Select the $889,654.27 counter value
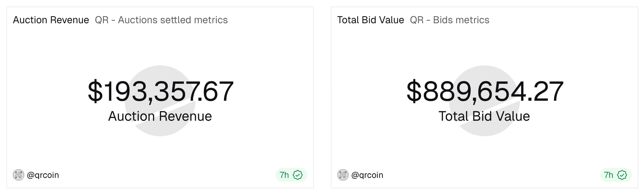 pos(485,92)
